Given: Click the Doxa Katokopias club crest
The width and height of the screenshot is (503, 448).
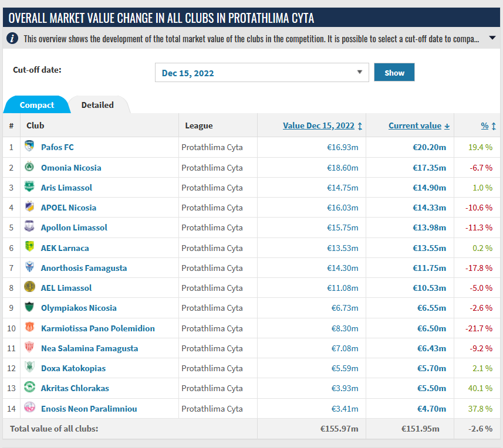Looking at the screenshot, I should coord(29,367).
